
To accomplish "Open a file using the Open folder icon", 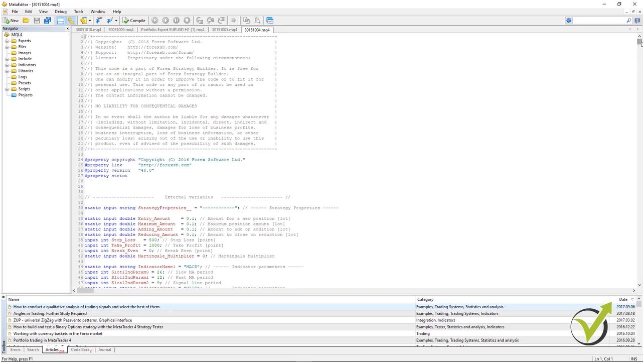I will click(x=26, y=20).
